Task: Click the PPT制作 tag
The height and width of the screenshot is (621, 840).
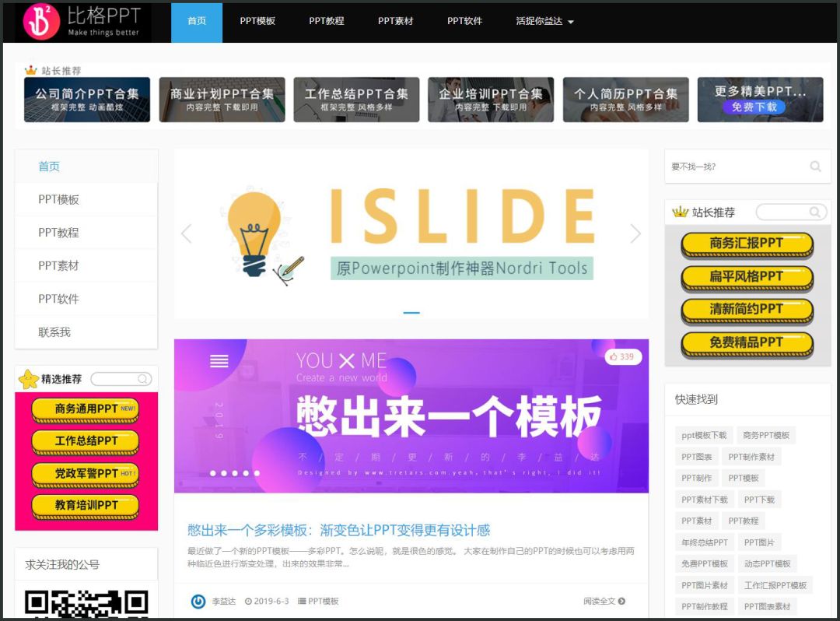Action: (x=696, y=478)
